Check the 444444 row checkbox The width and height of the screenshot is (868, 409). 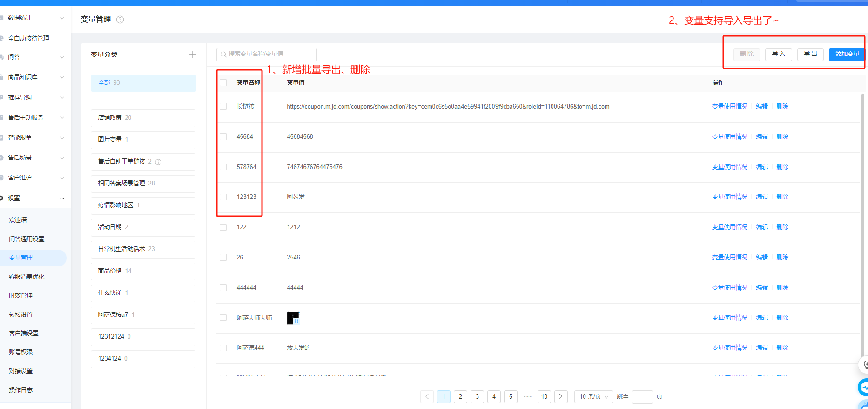[x=223, y=288]
